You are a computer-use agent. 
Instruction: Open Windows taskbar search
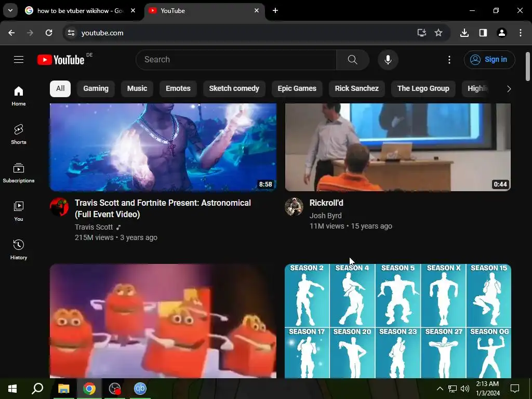pyautogui.click(x=37, y=389)
